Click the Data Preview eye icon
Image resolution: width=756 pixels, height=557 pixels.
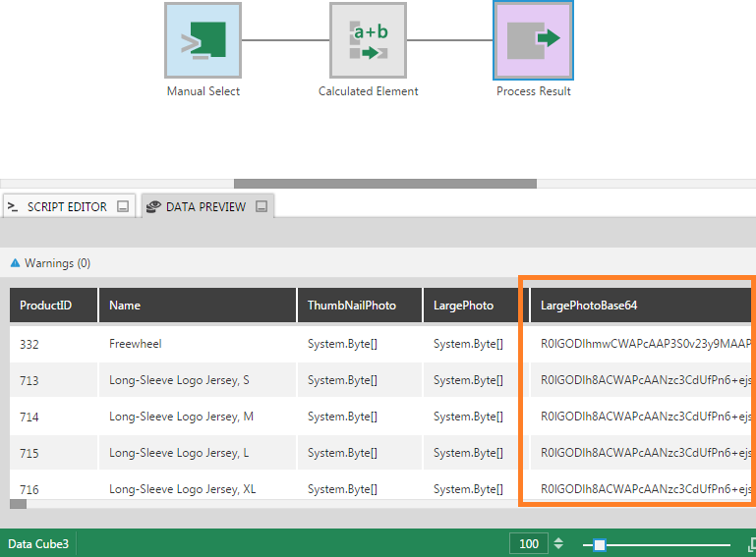[153, 206]
